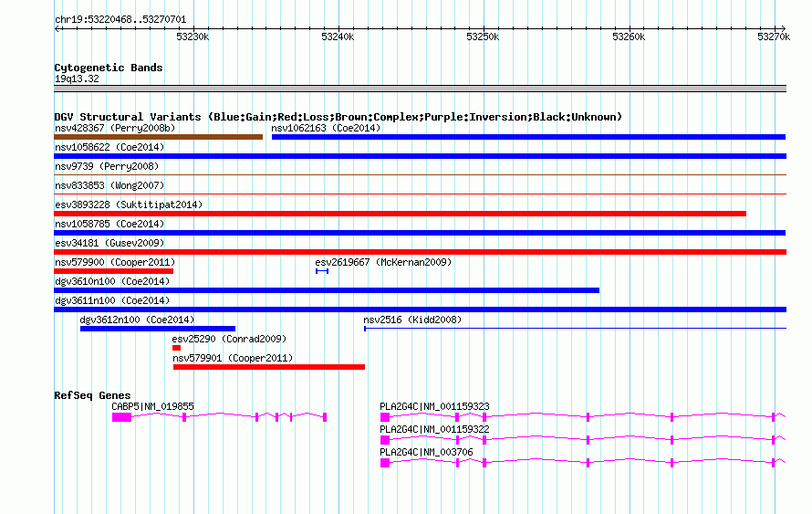Click the CABP5 first exon block
The width and height of the screenshot is (812, 514).
point(121,417)
